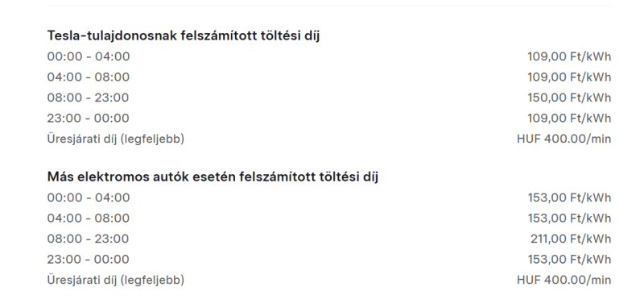The height and width of the screenshot is (308, 644).
Task: Click the Tesla 109,00 Ft/kWh price for 00:00 - 04:00
Action: click(x=569, y=56)
